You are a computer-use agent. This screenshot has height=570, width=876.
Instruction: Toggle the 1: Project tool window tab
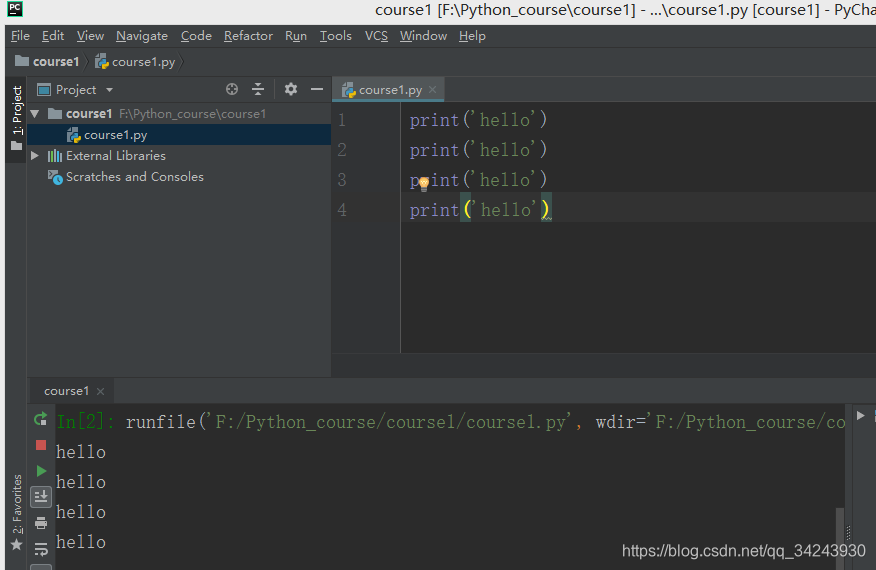[17, 111]
